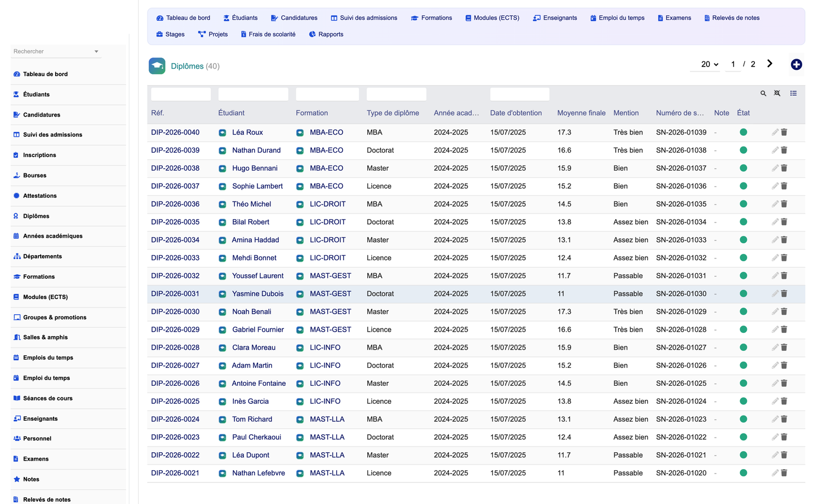The width and height of the screenshot is (814, 504).
Task: Click status indicator for DIP-2026-0039
Action: coord(743,150)
